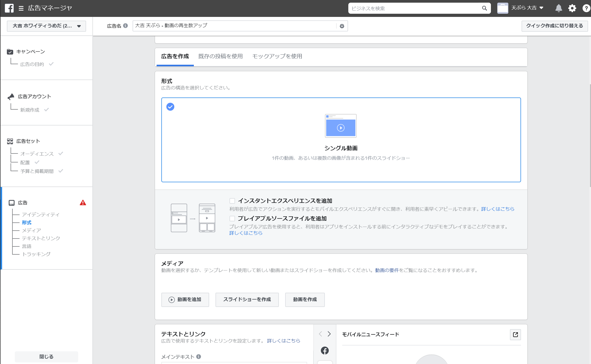Screen dimensions: 591x364
Task: Click the red warning icon beside 広告
Action: tap(83, 203)
